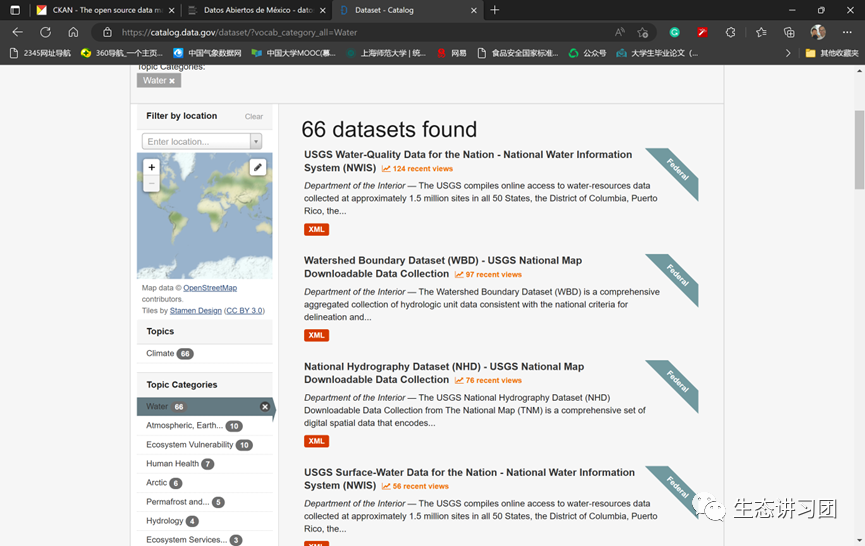This screenshot has height=546, width=865.
Task: Open the CC BY 3.0 license link
Action: point(244,311)
